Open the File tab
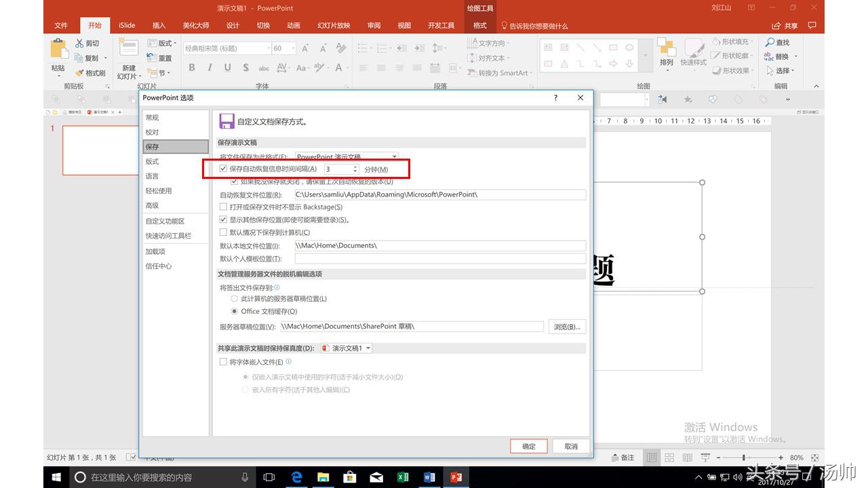The image size is (868, 488). point(61,26)
